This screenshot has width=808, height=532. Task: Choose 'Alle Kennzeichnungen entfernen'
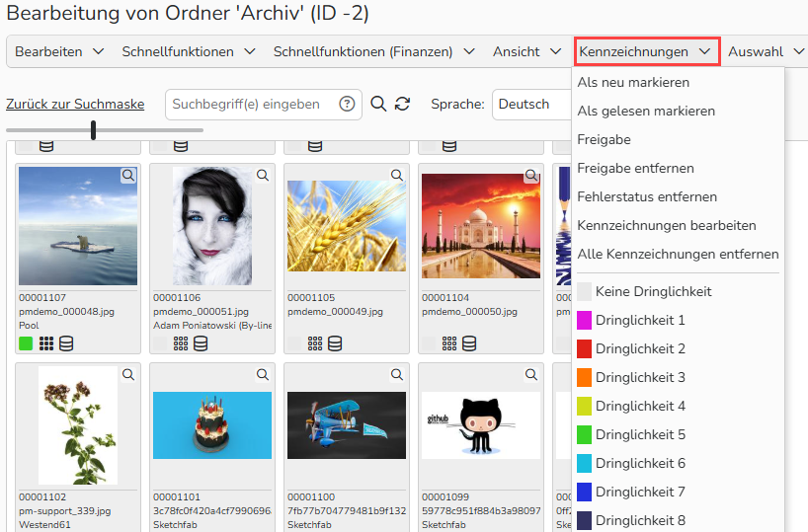[x=679, y=255]
